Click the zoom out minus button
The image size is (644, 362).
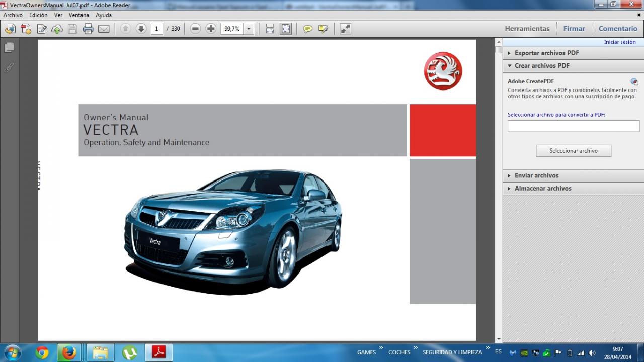[196, 29]
